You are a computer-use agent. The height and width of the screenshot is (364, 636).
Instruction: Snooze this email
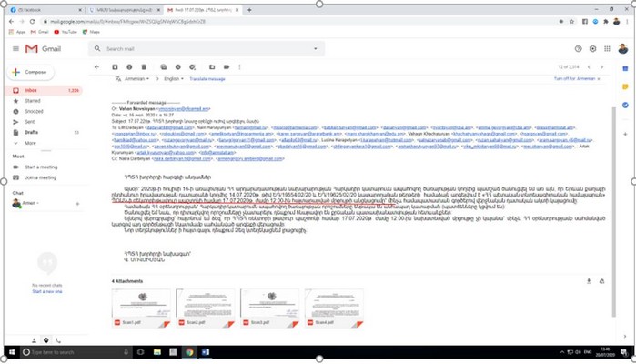pos(177,67)
